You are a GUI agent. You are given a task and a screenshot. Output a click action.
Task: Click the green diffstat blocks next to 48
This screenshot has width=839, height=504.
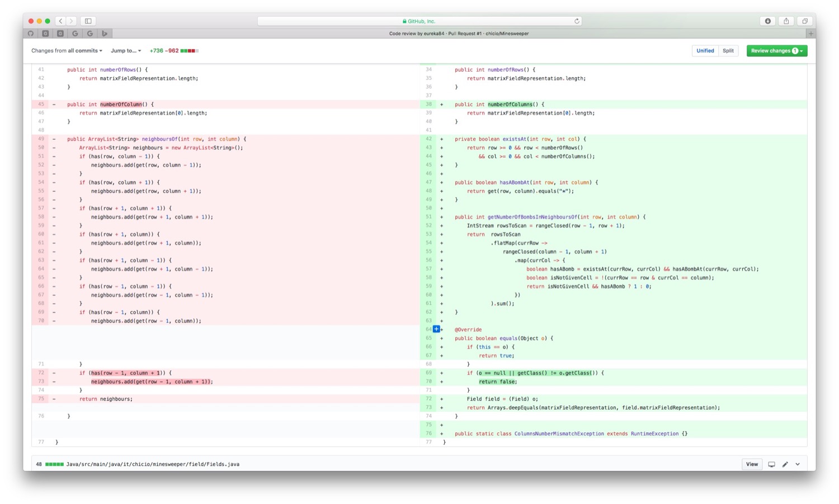coord(54,464)
